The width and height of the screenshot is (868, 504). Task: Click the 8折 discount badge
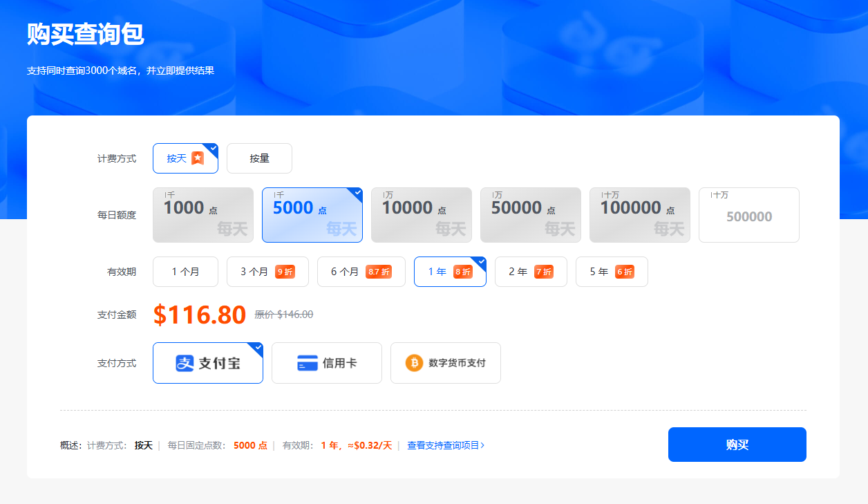(463, 272)
